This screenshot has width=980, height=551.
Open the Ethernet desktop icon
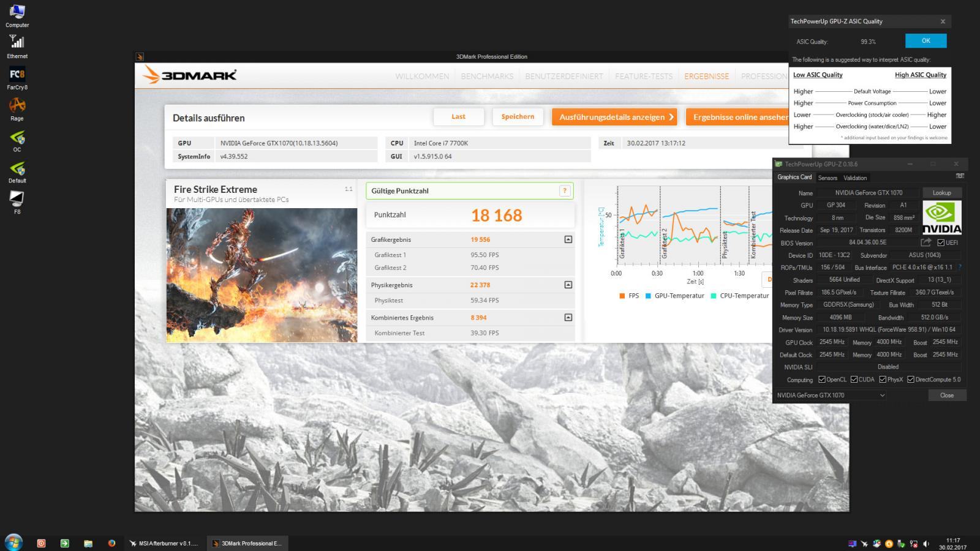tap(17, 47)
